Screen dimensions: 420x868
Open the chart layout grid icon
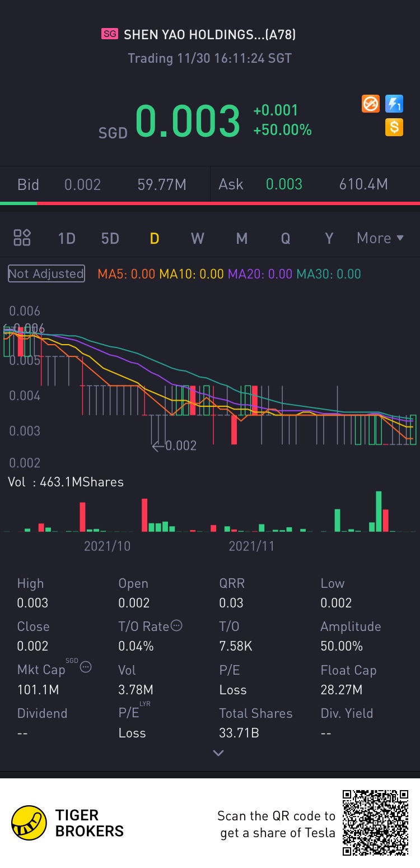coord(22,238)
